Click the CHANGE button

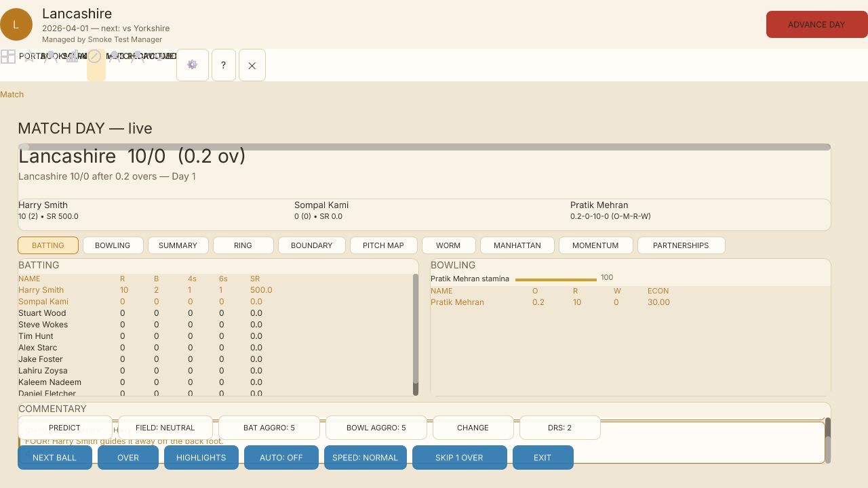coord(473,428)
